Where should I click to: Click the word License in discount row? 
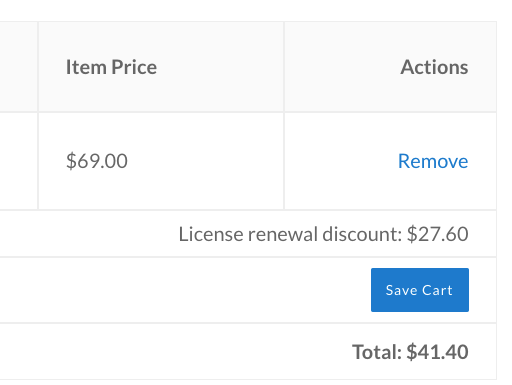(x=211, y=234)
